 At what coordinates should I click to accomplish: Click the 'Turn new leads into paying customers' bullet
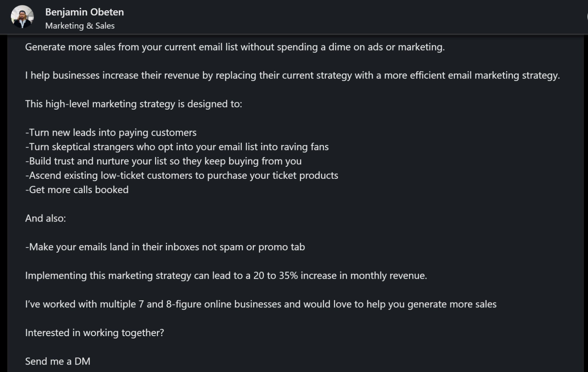[x=111, y=133]
